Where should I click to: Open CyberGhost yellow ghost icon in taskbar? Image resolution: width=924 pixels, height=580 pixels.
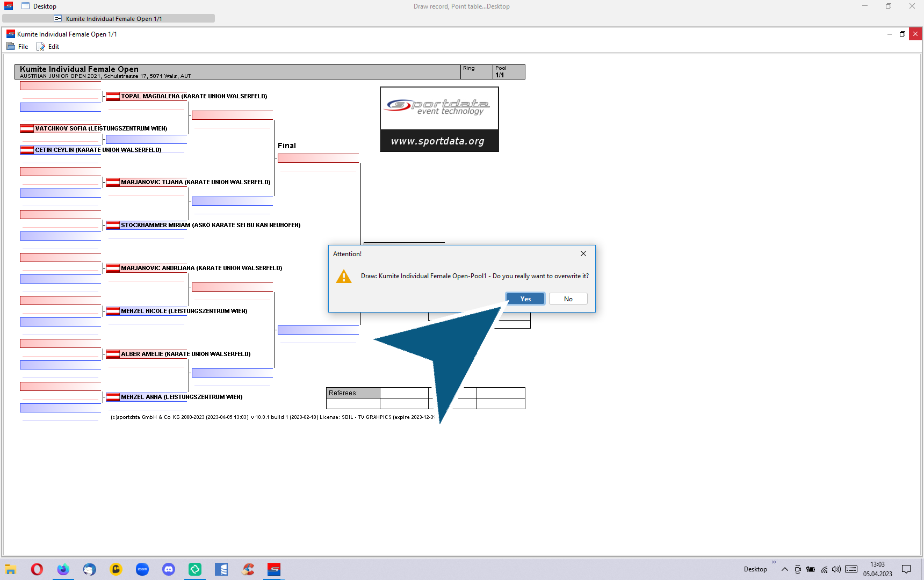point(116,569)
